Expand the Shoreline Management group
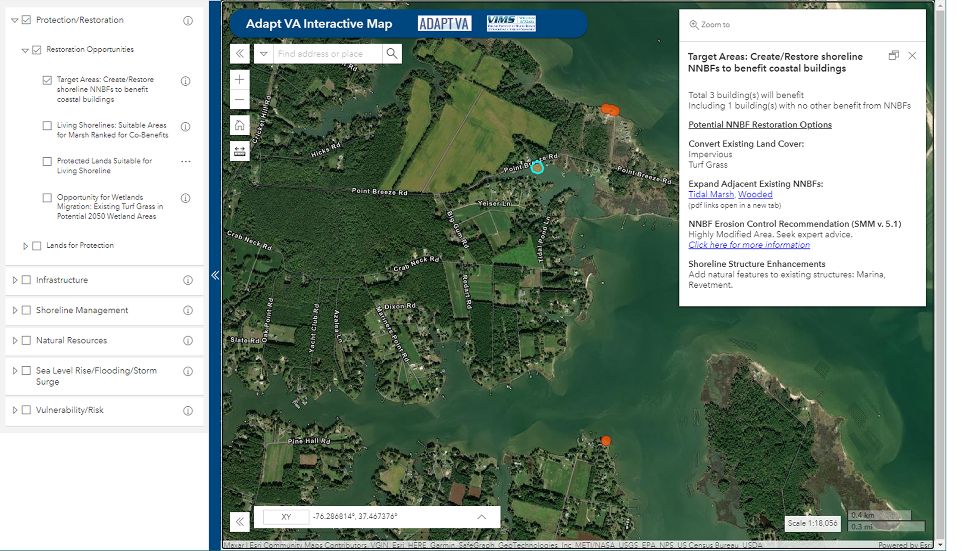The width and height of the screenshot is (980, 551). (15, 310)
